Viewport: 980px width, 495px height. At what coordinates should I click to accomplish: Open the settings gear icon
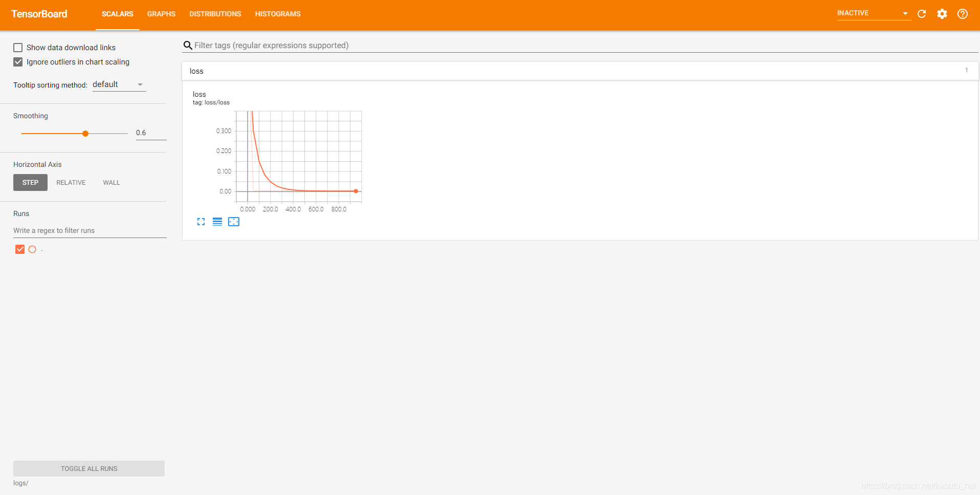click(942, 14)
